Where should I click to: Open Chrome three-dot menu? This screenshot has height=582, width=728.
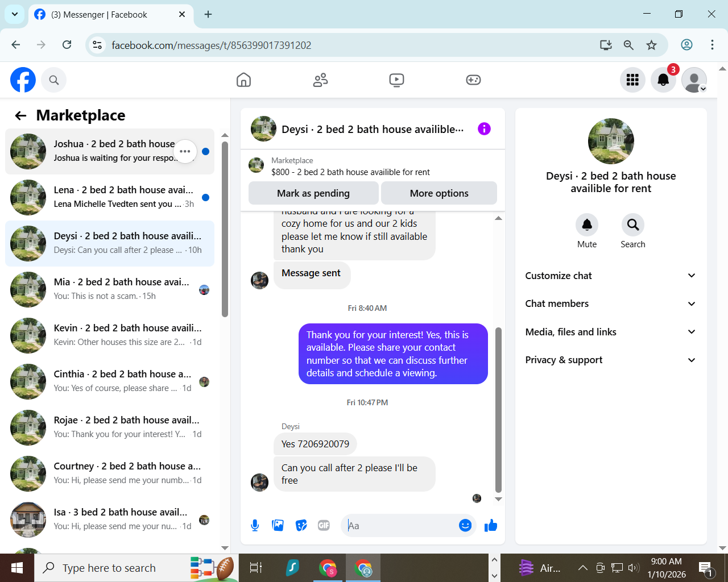[712, 45]
